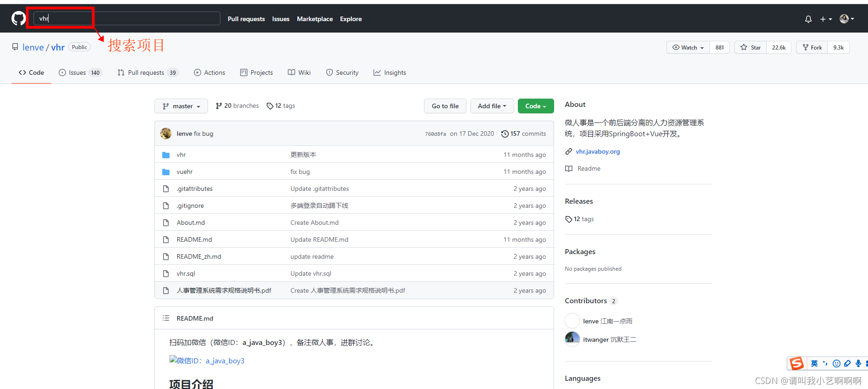Image resolution: width=868 pixels, height=389 pixels.
Task: Open contributor itwanger 沉默王二
Action: [x=610, y=339]
